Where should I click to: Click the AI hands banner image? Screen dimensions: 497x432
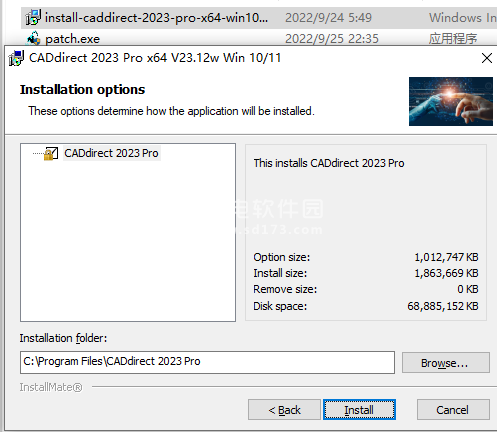click(x=451, y=101)
